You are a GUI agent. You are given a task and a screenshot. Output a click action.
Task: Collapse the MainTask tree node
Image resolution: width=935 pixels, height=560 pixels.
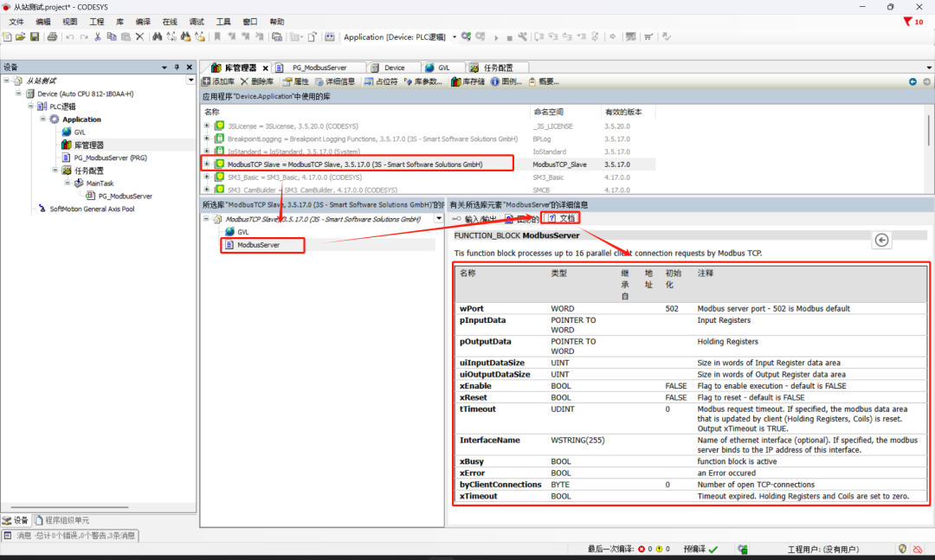point(68,183)
